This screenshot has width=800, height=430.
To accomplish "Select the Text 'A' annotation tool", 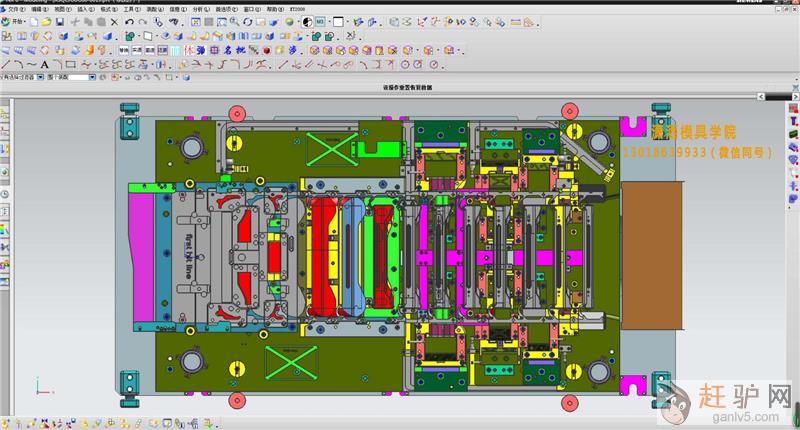I will click(x=45, y=65).
